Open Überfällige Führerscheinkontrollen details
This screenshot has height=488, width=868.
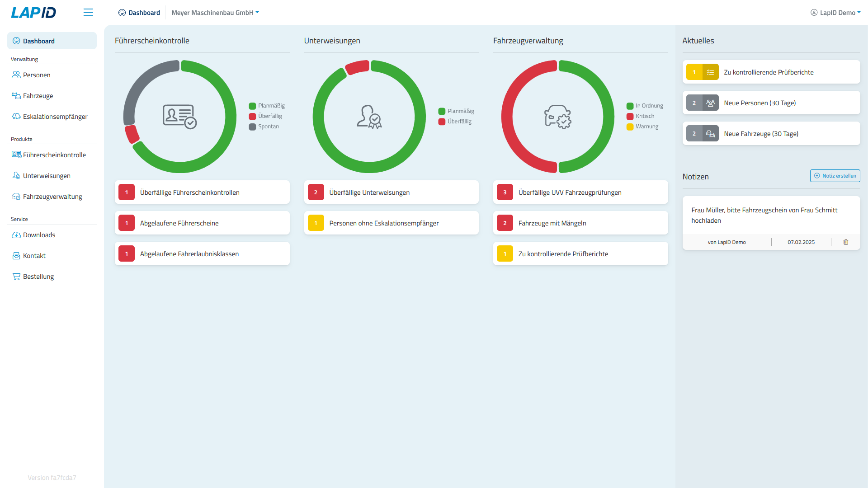[x=202, y=192]
